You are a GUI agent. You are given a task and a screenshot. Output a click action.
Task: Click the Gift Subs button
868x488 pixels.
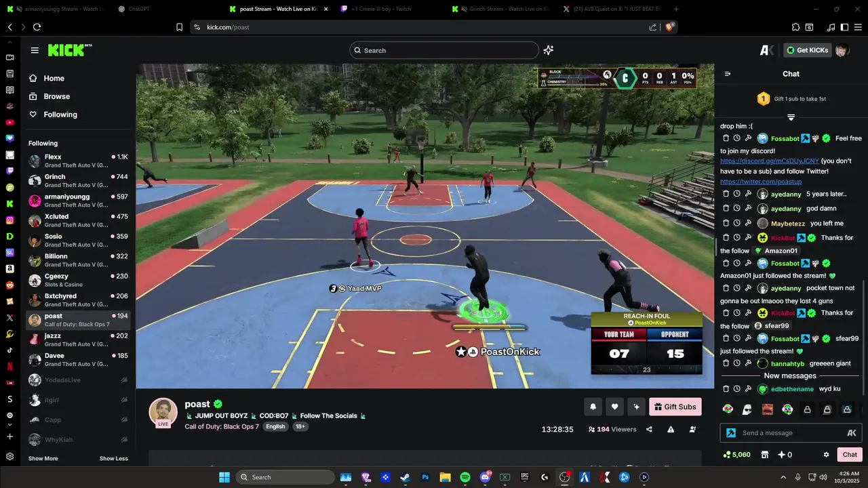[x=675, y=407]
